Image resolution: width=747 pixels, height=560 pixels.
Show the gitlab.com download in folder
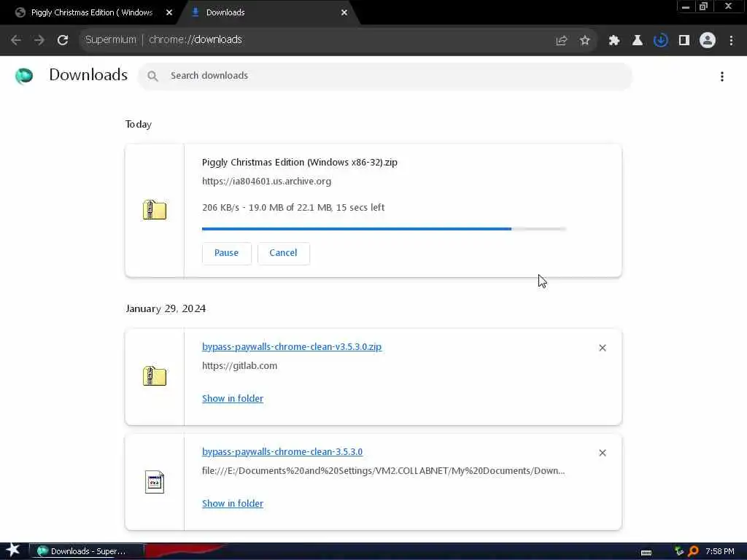point(233,399)
